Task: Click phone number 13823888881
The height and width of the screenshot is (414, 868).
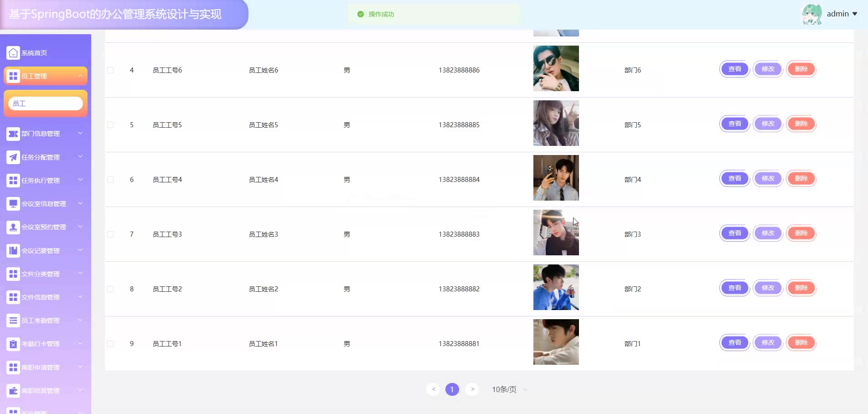Action: click(459, 344)
